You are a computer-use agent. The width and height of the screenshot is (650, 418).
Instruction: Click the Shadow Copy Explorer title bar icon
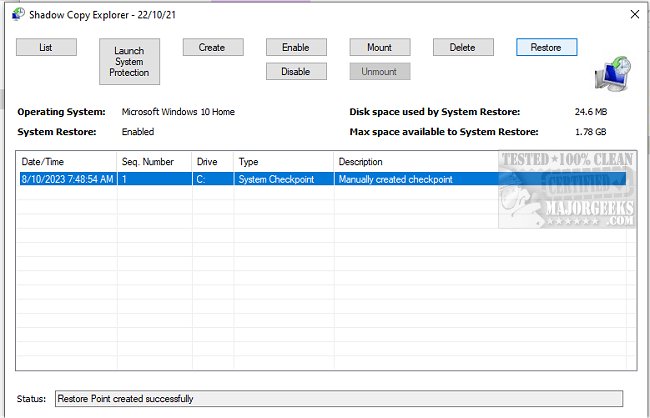17,13
